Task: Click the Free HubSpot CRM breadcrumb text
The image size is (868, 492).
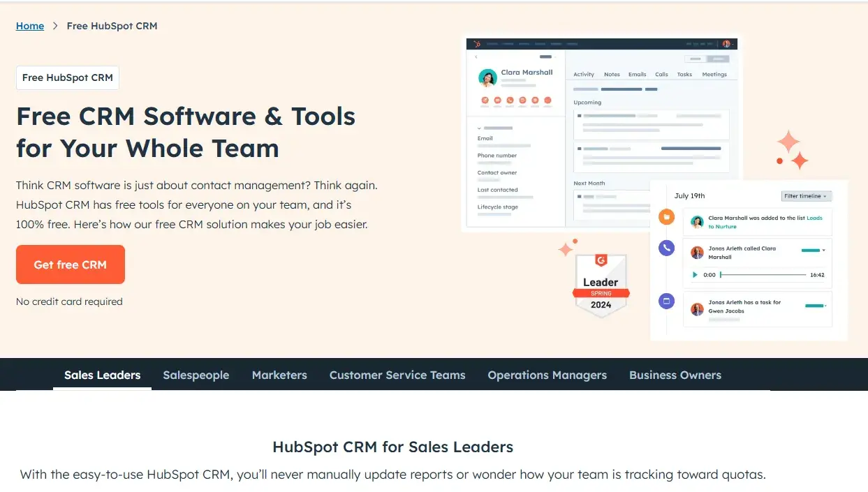Action: [x=112, y=26]
